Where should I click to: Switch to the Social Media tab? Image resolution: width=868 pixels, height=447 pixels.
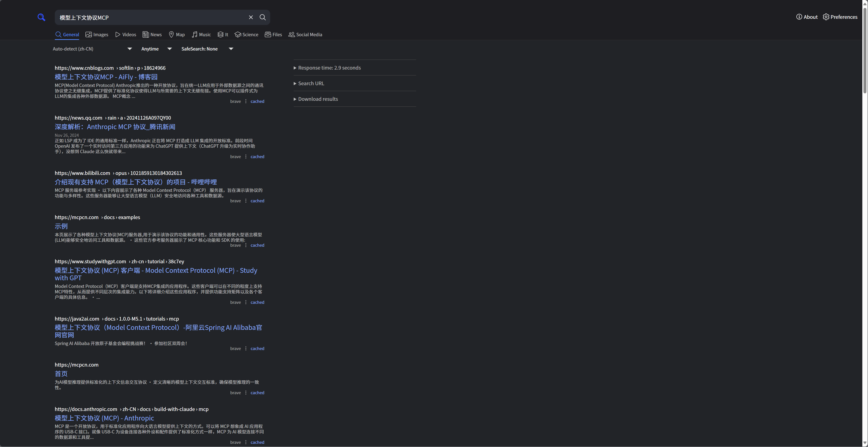[x=305, y=34]
